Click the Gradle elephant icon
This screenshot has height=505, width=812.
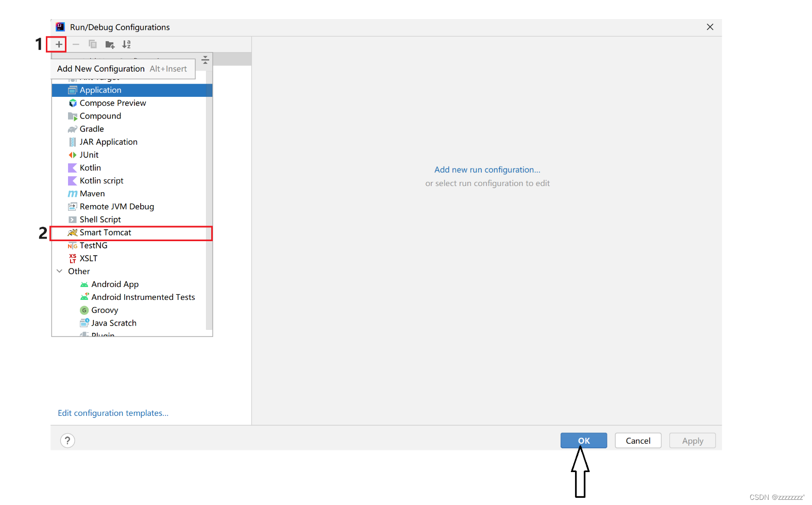pos(73,129)
